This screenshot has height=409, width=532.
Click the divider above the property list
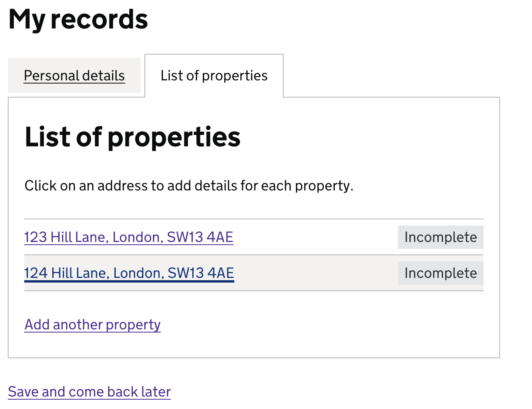coord(254,217)
